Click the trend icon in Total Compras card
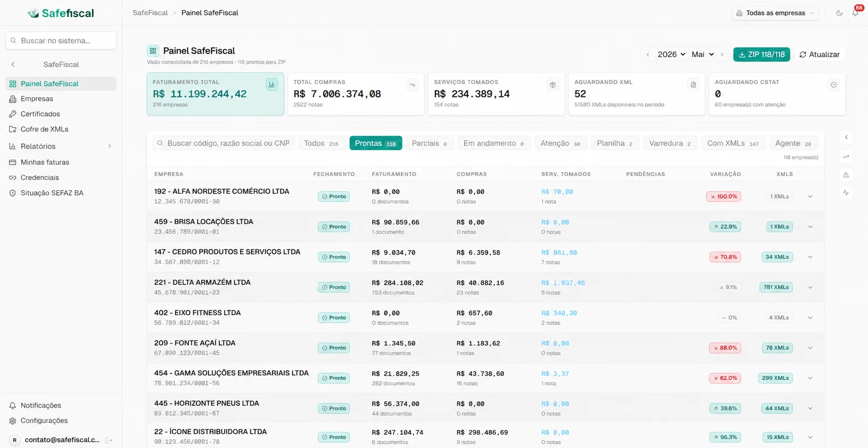This screenshot has width=868, height=448. click(x=412, y=85)
